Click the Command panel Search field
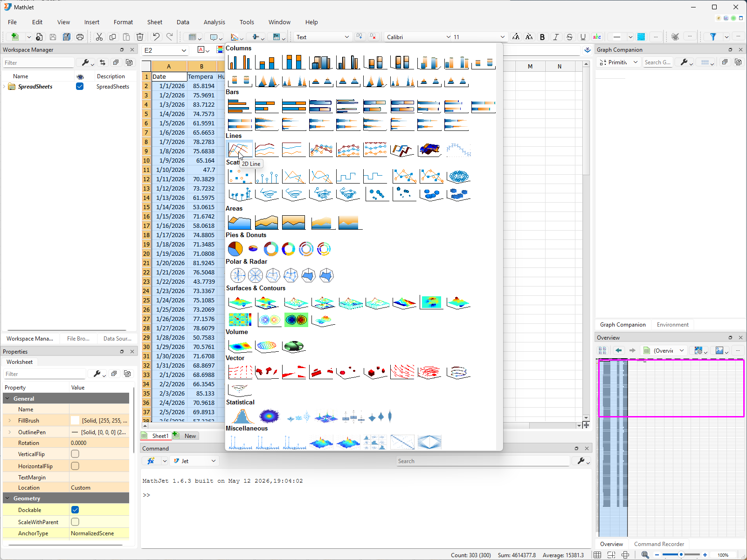 tap(483, 461)
